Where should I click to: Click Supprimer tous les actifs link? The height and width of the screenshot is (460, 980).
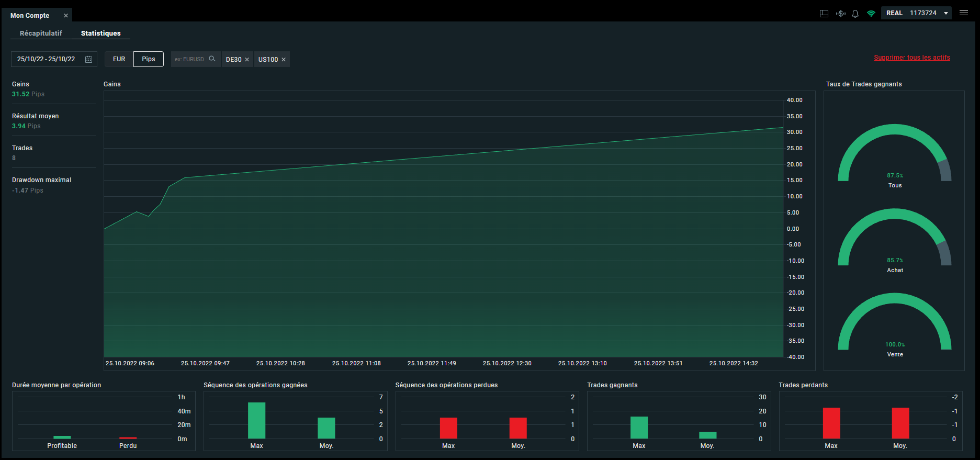click(x=912, y=58)
